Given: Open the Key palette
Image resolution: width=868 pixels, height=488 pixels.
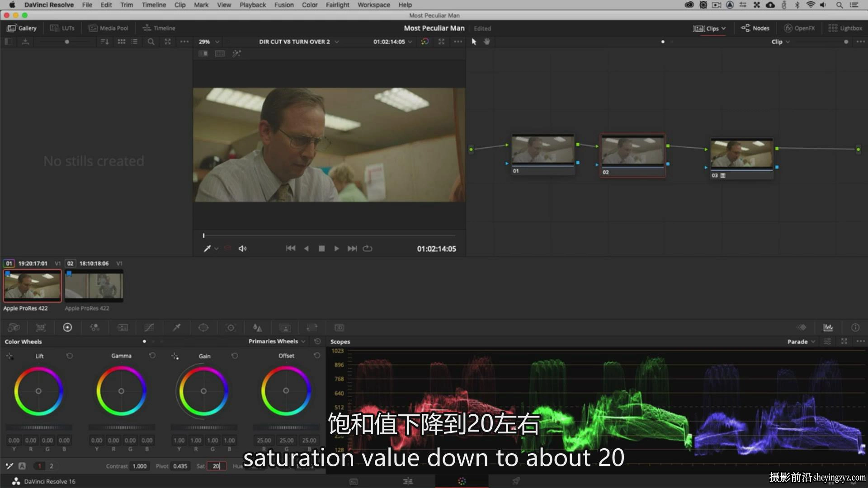Looking at the screenshot, I should (x=285, y=328).
